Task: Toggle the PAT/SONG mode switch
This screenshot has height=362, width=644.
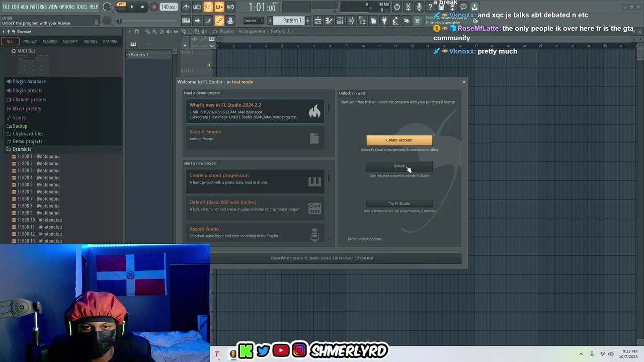Action: tap(121, 7)
